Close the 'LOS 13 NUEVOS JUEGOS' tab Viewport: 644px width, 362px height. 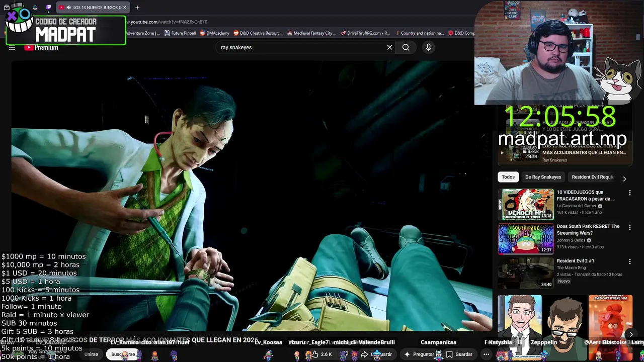pyautogui.click(x=125, y=8)
